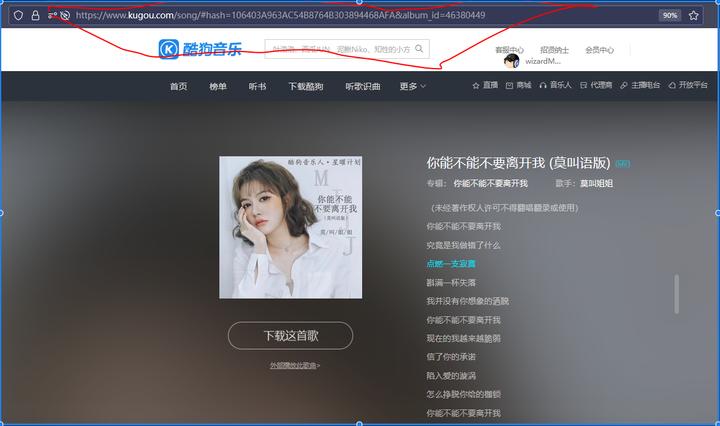The image size is (720, 426).
Task: Click the copyright notice line in lyrics
Action: coord(504,208)
